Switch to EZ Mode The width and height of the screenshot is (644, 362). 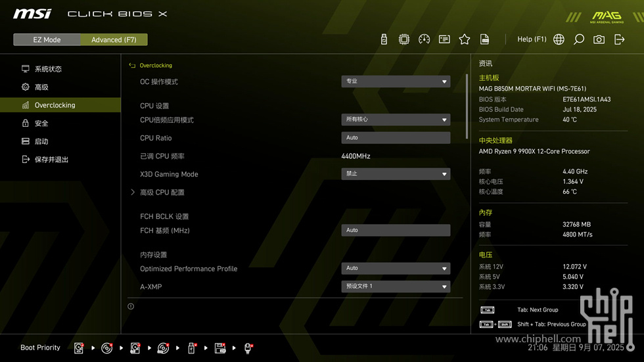click(47, 40)
